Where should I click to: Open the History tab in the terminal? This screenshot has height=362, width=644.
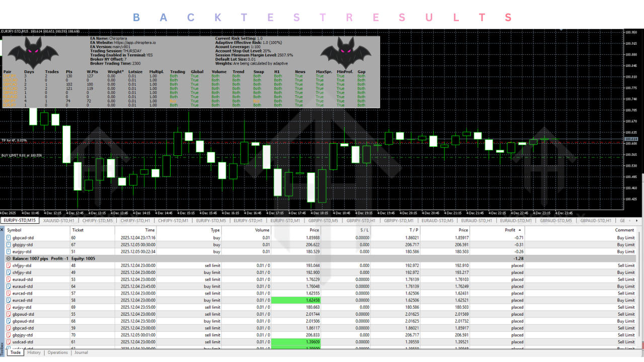point(34,352)
